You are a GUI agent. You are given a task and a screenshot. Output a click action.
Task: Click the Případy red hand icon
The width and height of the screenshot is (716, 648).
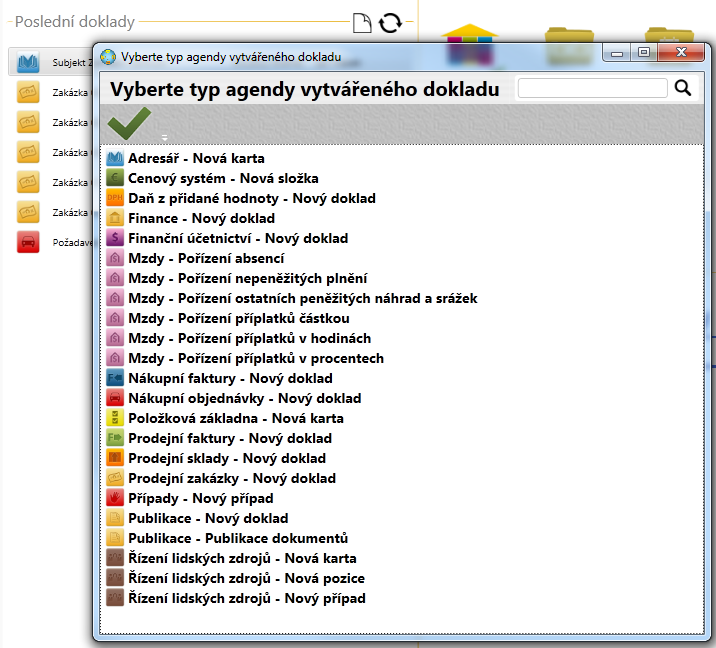(x=114, y=498)
